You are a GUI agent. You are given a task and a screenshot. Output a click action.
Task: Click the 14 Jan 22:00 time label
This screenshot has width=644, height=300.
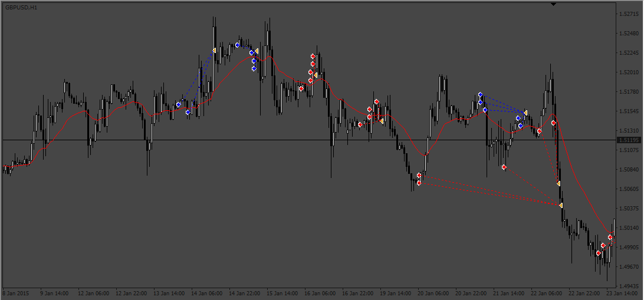245,294
